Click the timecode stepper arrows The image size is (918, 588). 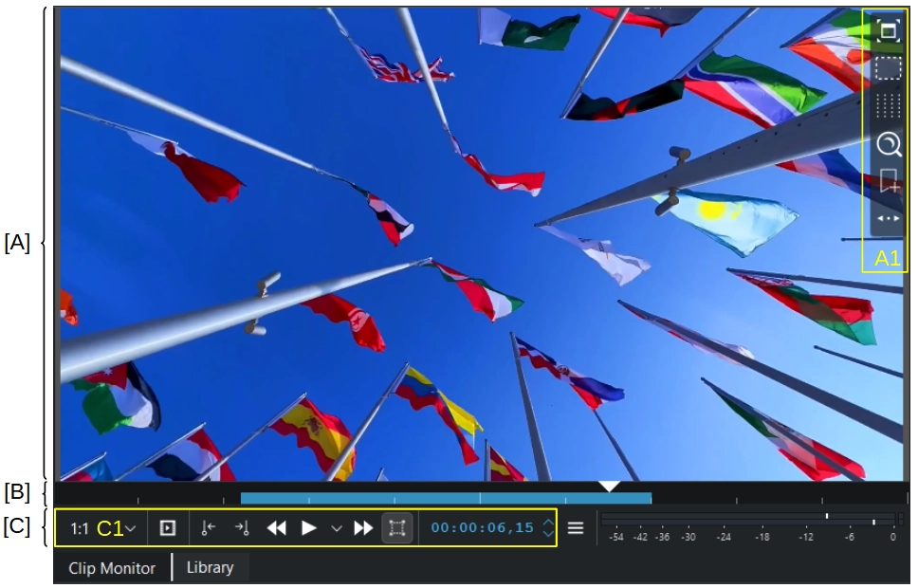click(x=548, y=528)
